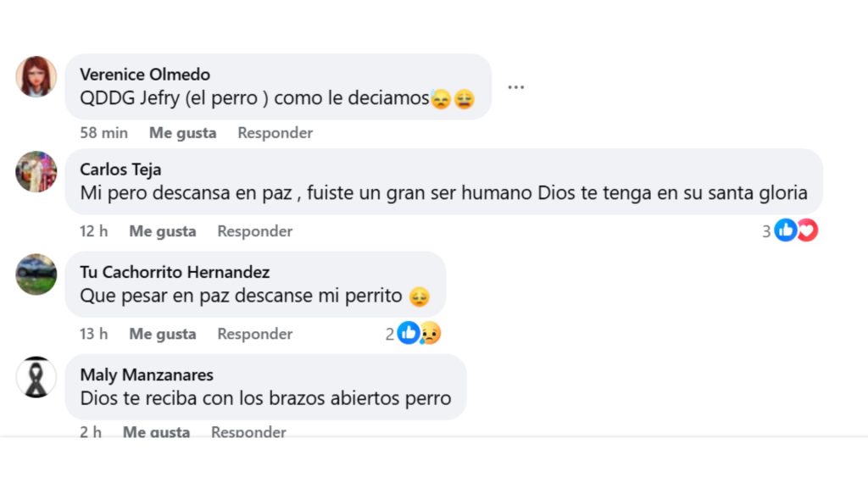868x488 pixels.
Task: Click 'Responder' on Tu Cachorrito's comment
Action: [x=253, y=333]
